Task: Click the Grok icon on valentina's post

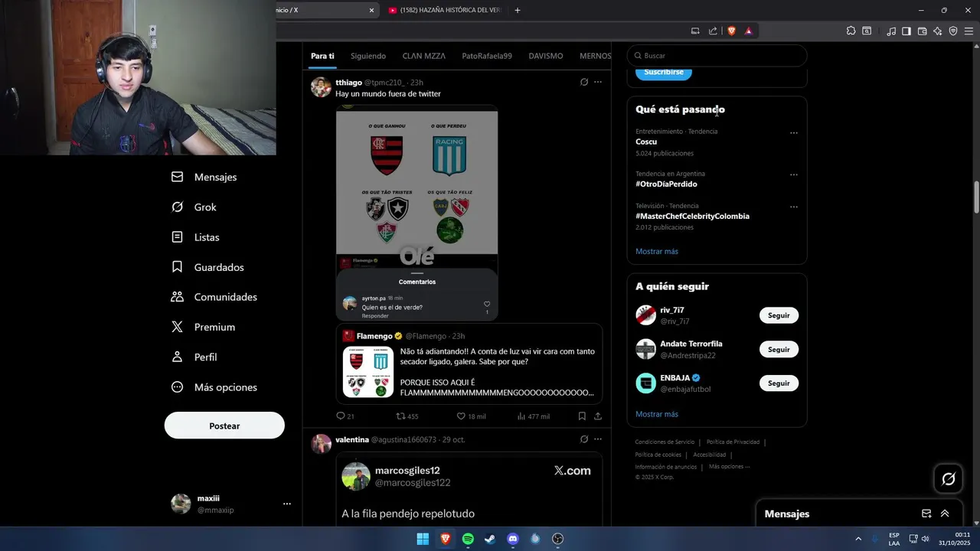Action: (584, 439)
